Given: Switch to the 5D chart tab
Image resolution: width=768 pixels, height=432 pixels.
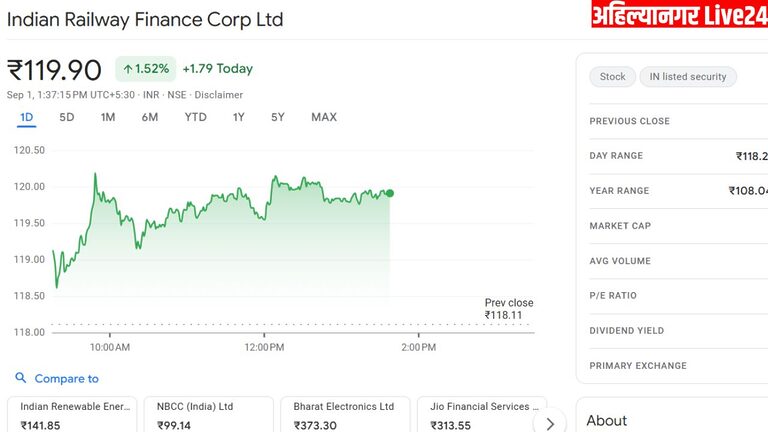Looking at the screenshot, I should tap(67, 117).
